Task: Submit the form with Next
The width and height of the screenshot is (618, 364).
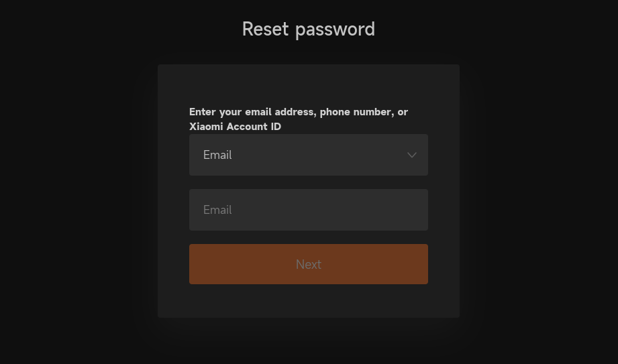Action: (308, 264)
